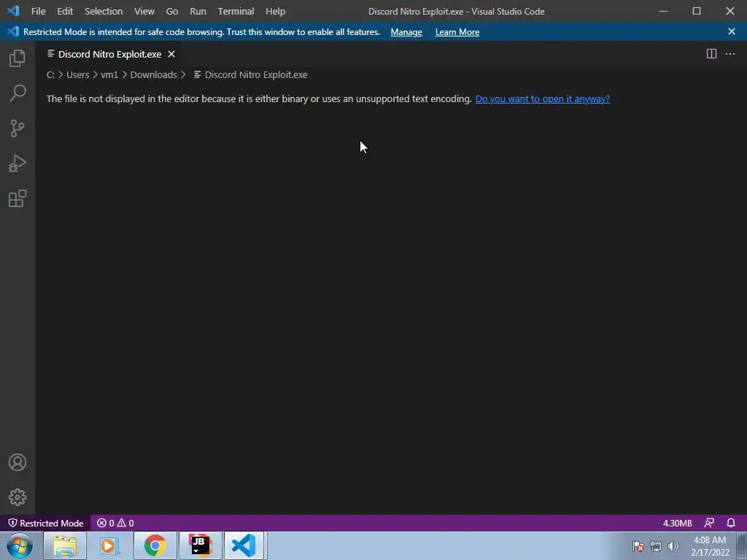This screenshot has height=560, width=747.
Task: Click the Visual Studio Code taskbar button
Action: (x=244, y=545)
